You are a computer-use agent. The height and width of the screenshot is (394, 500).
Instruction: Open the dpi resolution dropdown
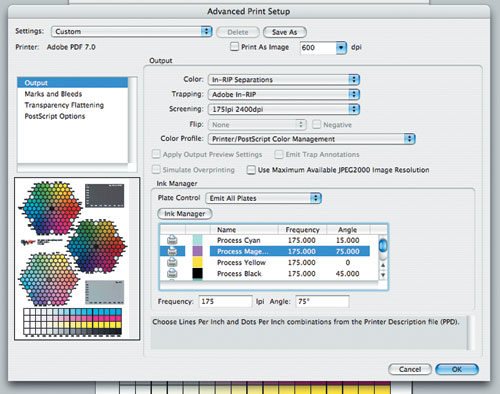tap(341, 48)
